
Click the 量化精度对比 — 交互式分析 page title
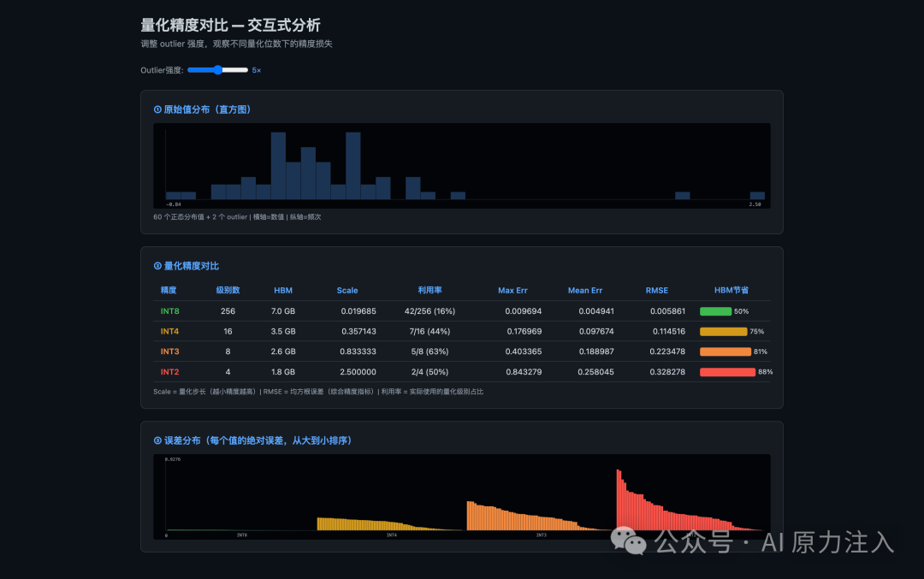230,26
